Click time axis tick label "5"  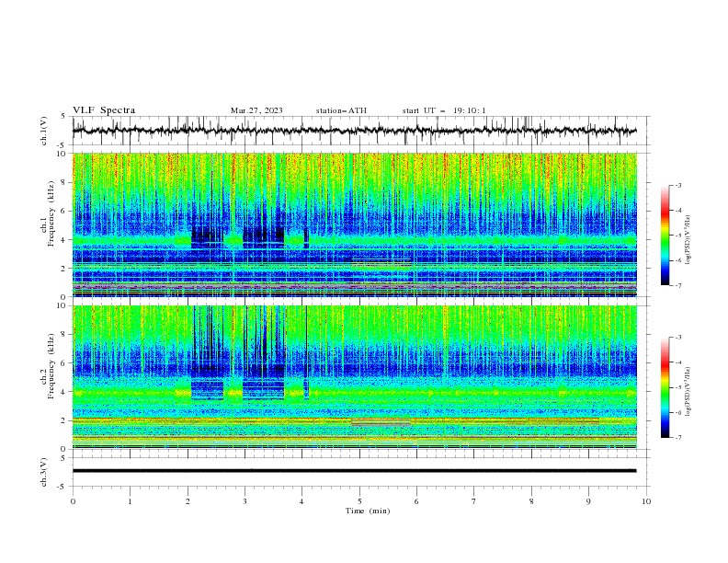click(x=359, y=501)
